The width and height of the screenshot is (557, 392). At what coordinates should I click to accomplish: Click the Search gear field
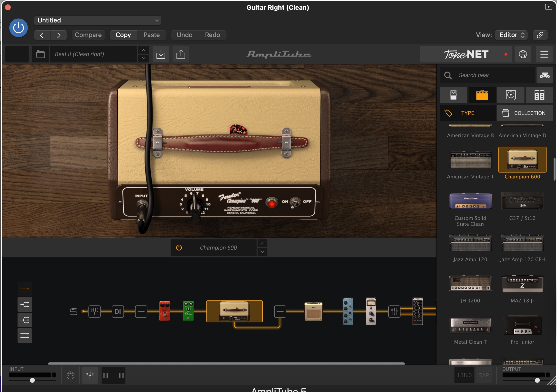click(x=487, y=75)
